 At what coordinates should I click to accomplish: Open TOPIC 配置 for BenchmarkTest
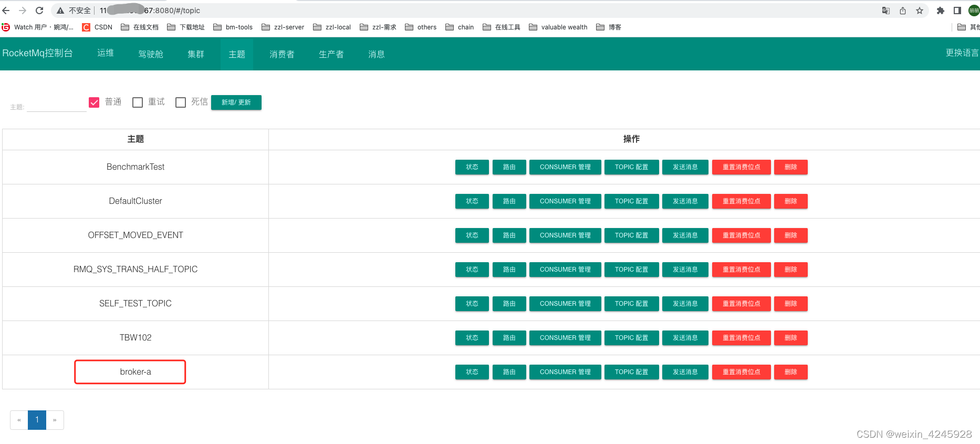tap(632, 167)
